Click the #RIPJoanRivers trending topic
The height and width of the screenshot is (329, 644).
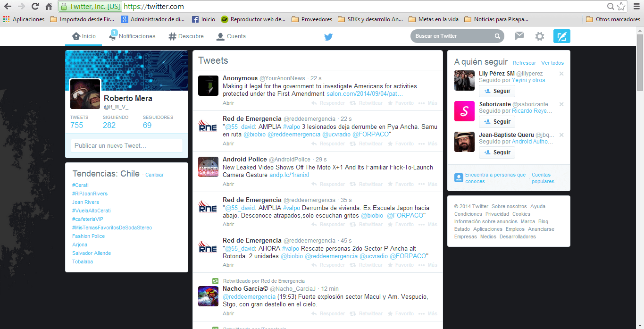pos(90,194)
